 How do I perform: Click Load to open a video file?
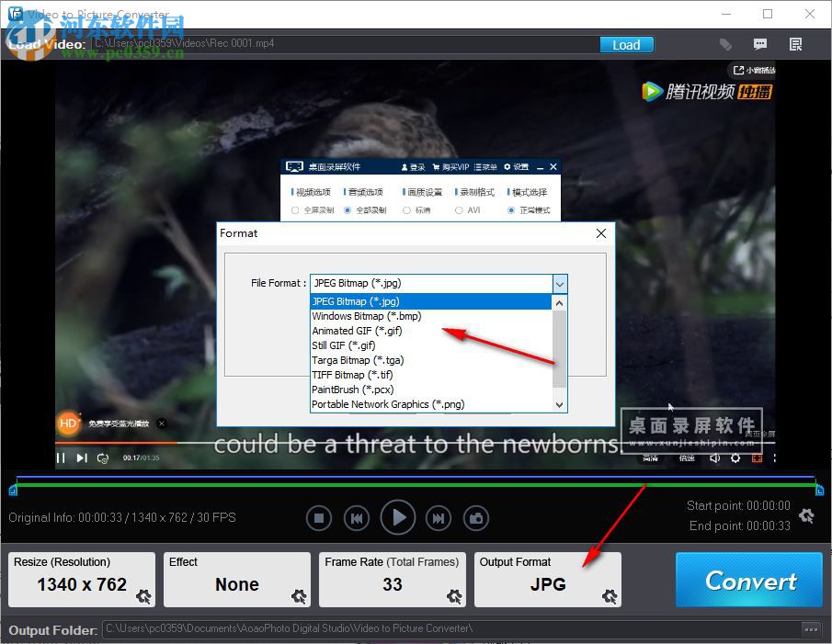[x=626, y=44]
